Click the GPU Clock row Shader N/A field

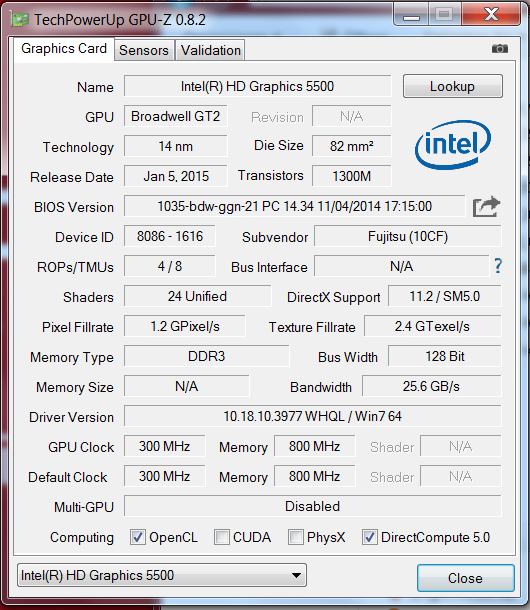(x=461, y=446)
